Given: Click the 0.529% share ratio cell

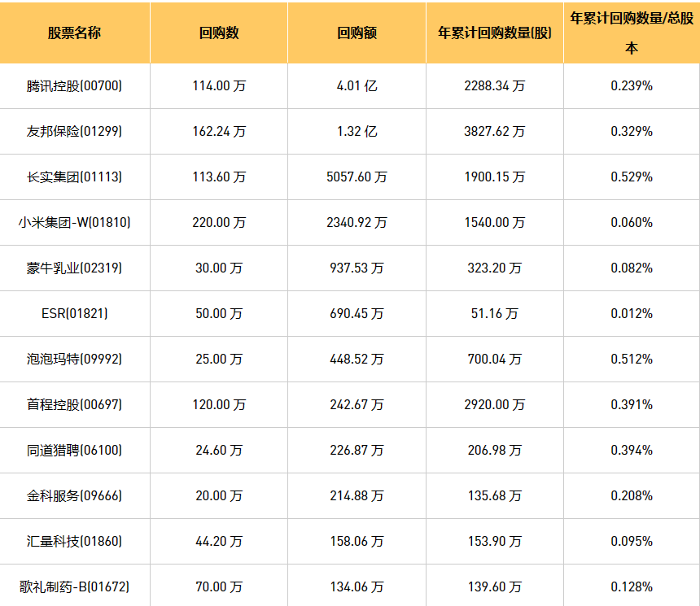Looking at the screenshot, I should pyautogui.click(x=632, y=177).
